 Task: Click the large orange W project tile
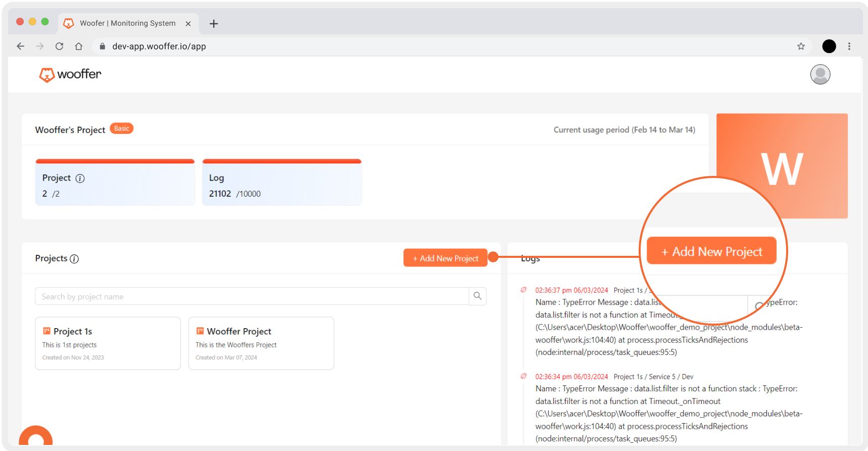(x=782, y=166)
